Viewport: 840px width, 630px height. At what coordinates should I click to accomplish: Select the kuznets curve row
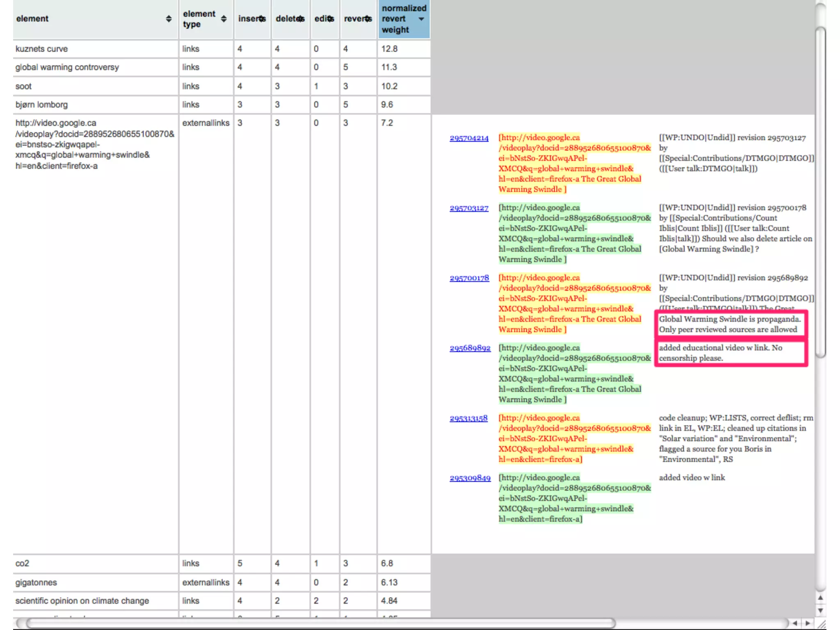pyautogui.click(x=41, y=49)
